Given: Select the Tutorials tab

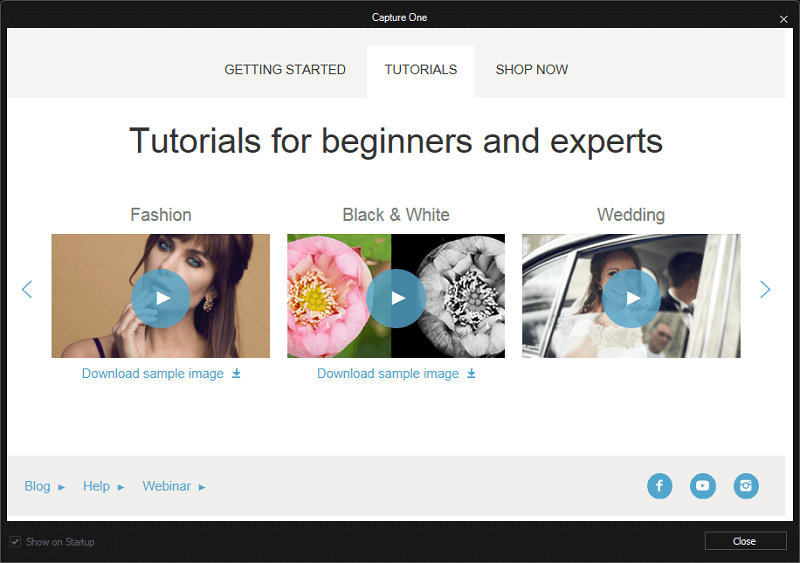Looking at the screenshot, I should 420,69.
